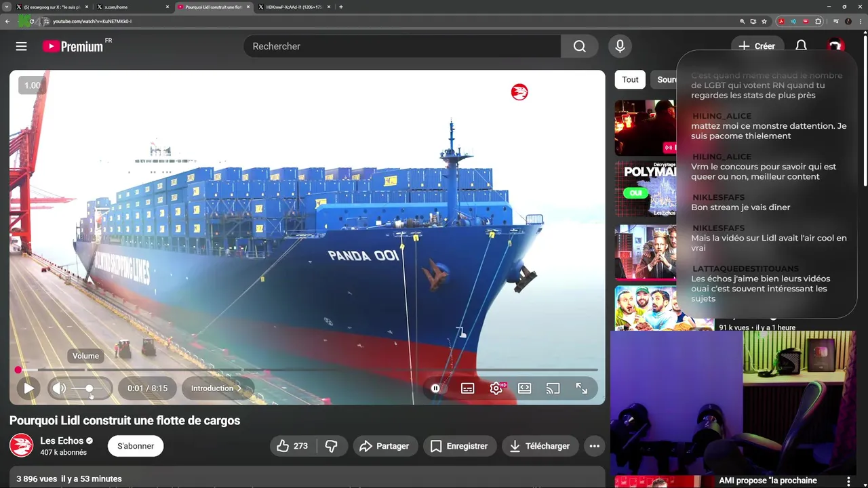
Task: Adjust the volume slider handle
Action: click(x=89, y=388)
